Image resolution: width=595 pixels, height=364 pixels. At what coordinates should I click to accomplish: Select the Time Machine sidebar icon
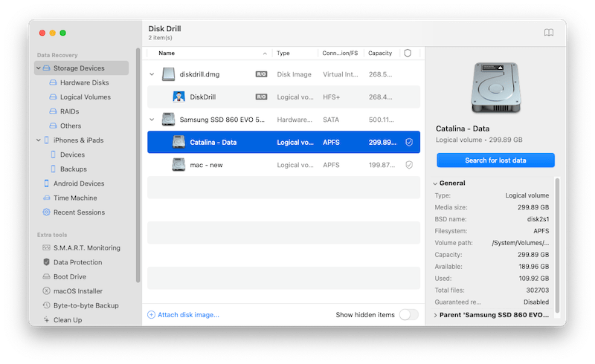coord(46,198)
